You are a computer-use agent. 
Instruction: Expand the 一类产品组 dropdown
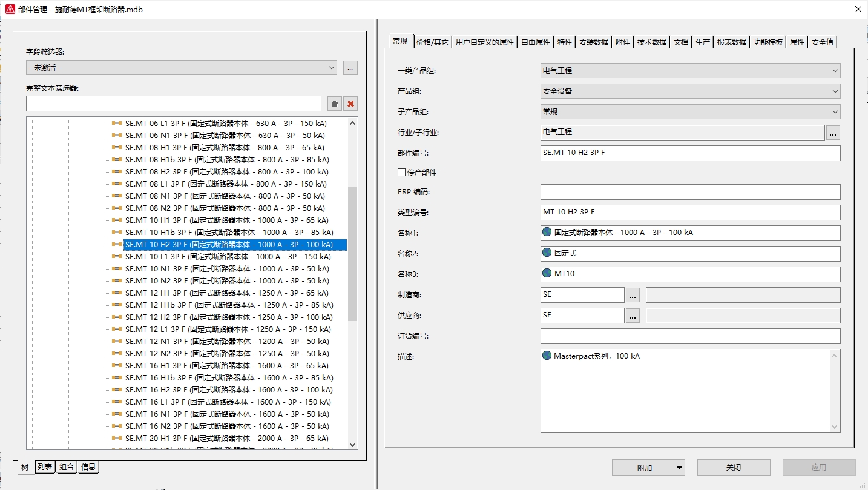[690, 71]
